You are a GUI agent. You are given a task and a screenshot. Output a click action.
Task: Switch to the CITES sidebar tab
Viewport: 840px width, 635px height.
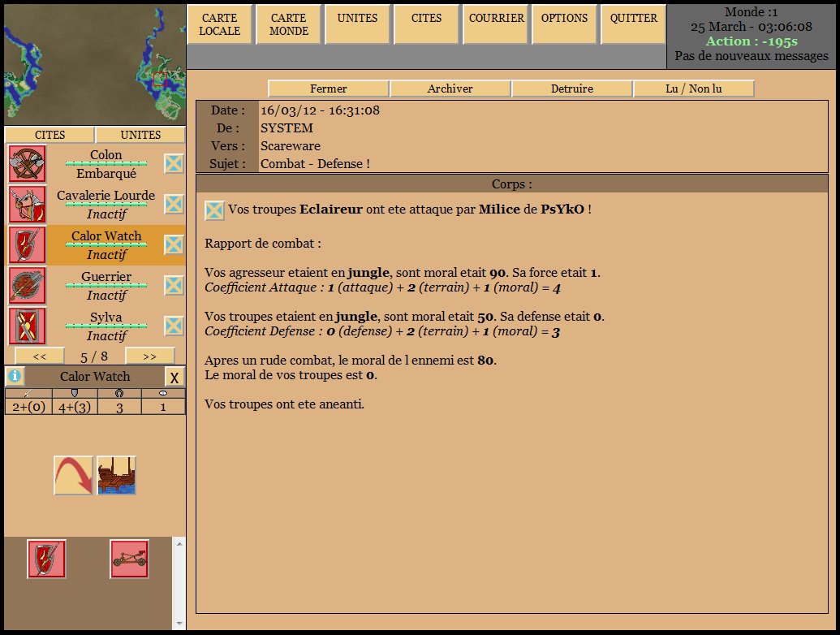click(x=50, y=135)
